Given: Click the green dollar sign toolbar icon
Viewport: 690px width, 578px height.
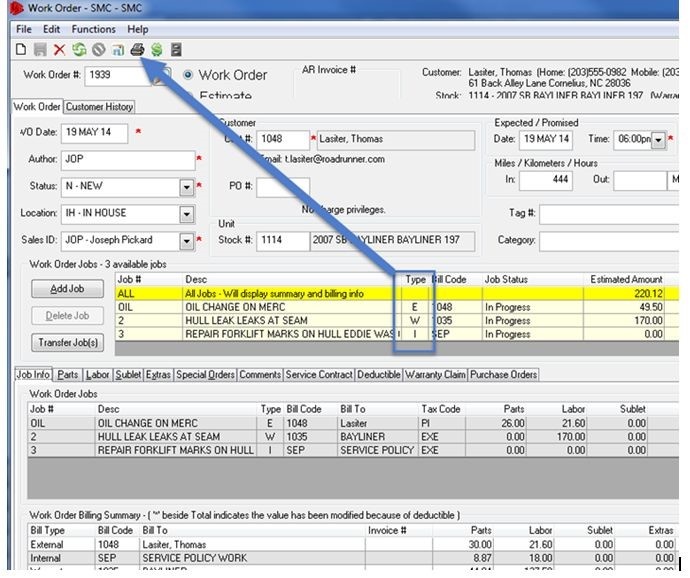Looking at the screenshot, I should point(157,49).
